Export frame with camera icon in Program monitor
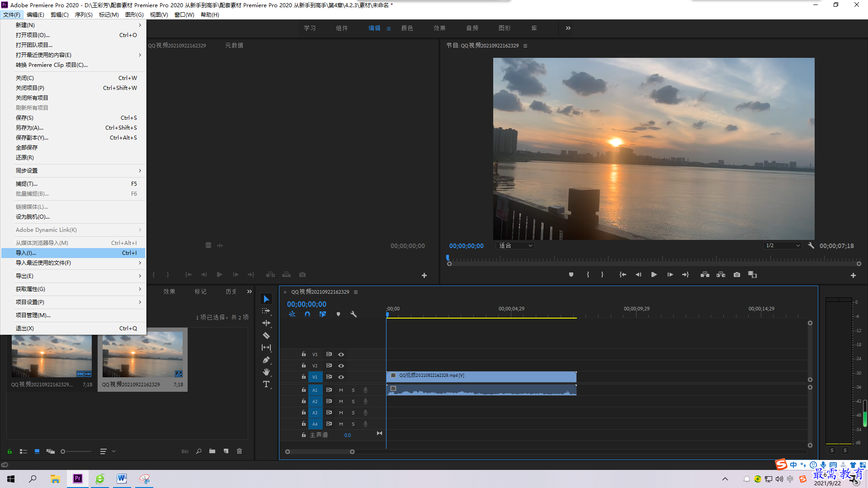 [x=737, y=275]
